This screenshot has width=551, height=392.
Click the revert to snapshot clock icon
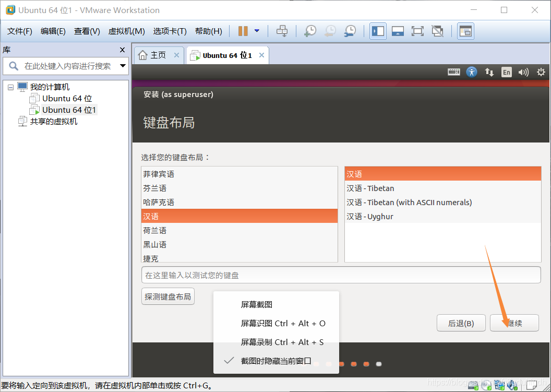coord(330,31)
